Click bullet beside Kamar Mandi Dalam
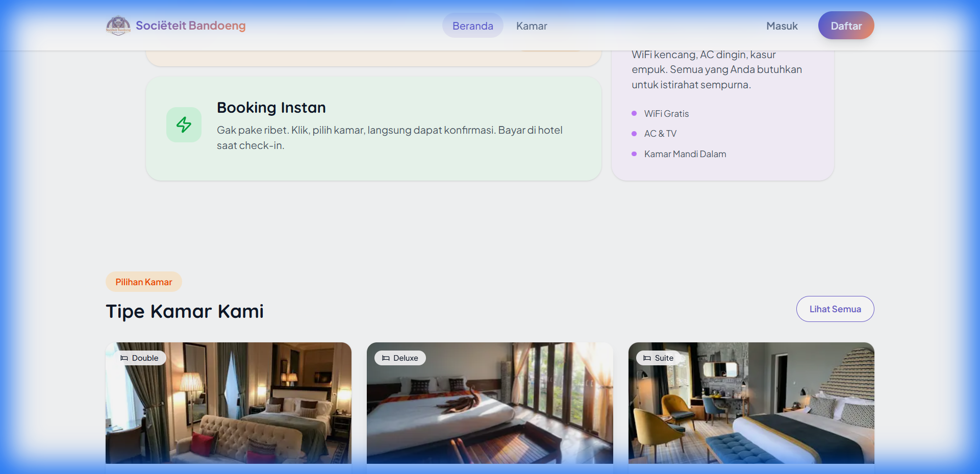 point(634,154)
